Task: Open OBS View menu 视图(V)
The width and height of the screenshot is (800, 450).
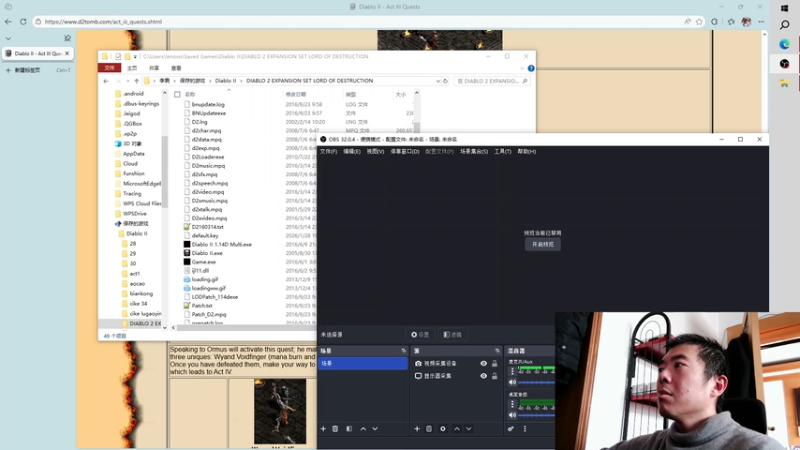Action: point(375,152)
